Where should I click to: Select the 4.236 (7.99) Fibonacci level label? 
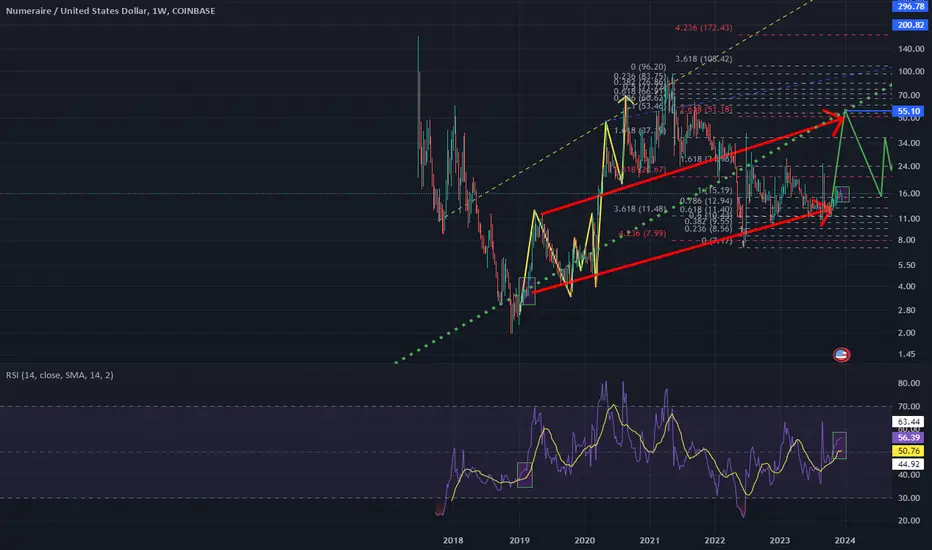tap(642, 234)
